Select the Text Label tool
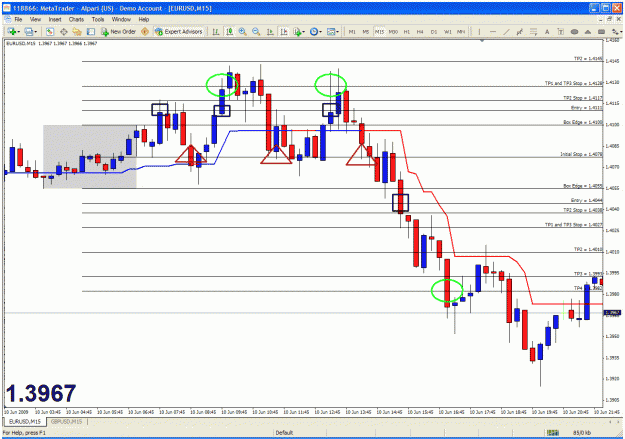The height and width of the screenshot is (439, 625). [x=560, y=31]
